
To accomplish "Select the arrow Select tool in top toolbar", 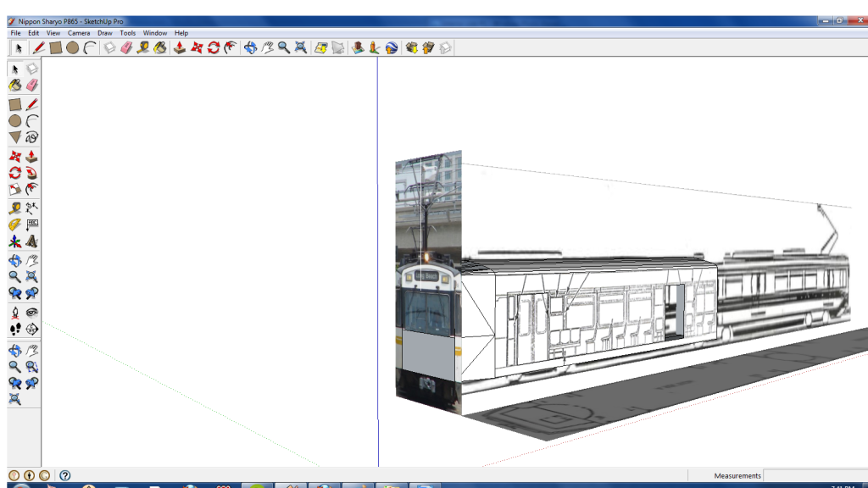I will tap(19, 48).
